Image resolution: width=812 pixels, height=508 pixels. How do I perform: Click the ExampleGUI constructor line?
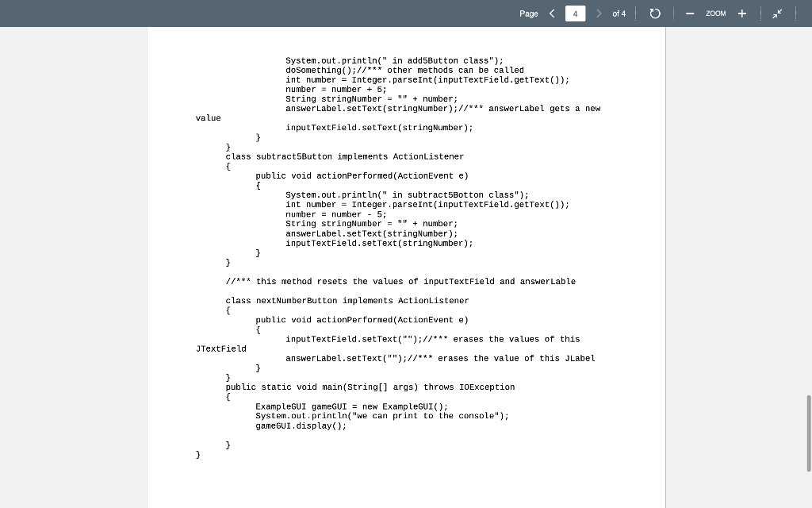(350, 406)
